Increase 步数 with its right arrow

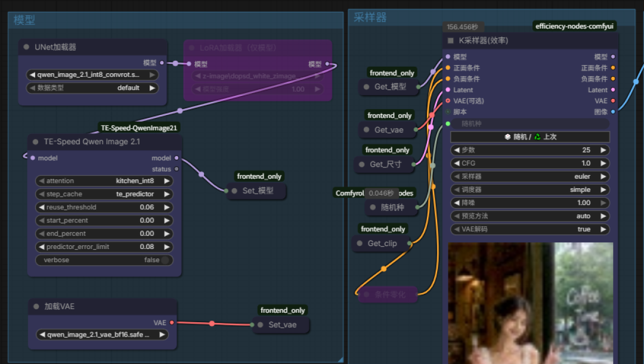coord(603,150)
